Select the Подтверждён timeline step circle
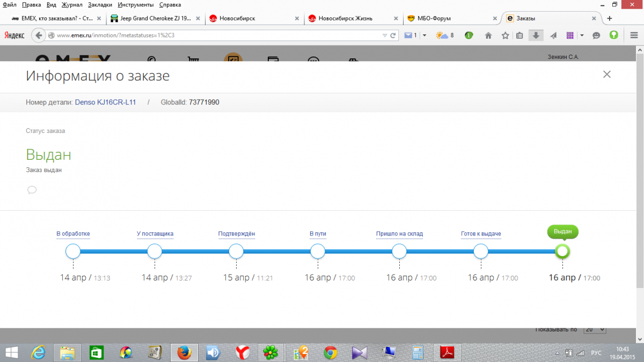The image size is (644, 362). [x=236, y=251]
